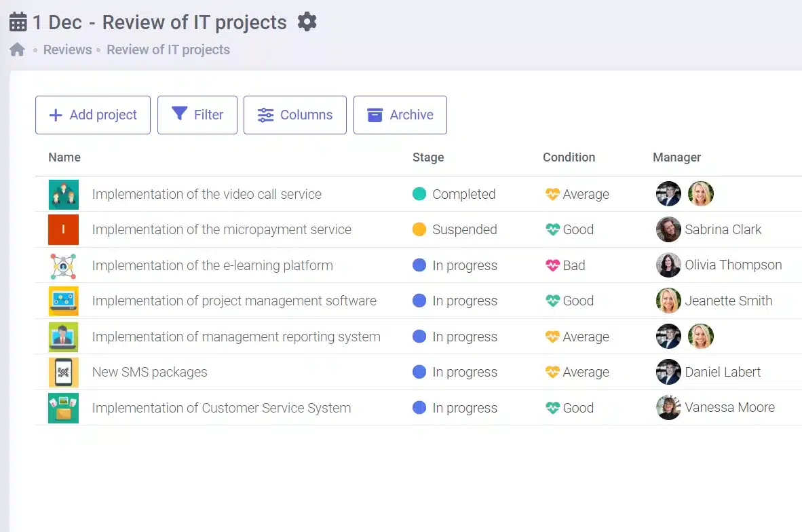The height and width of the screenshot is (532, 802).
Task: Sort by the Name column header
Action: click(64, 157)
